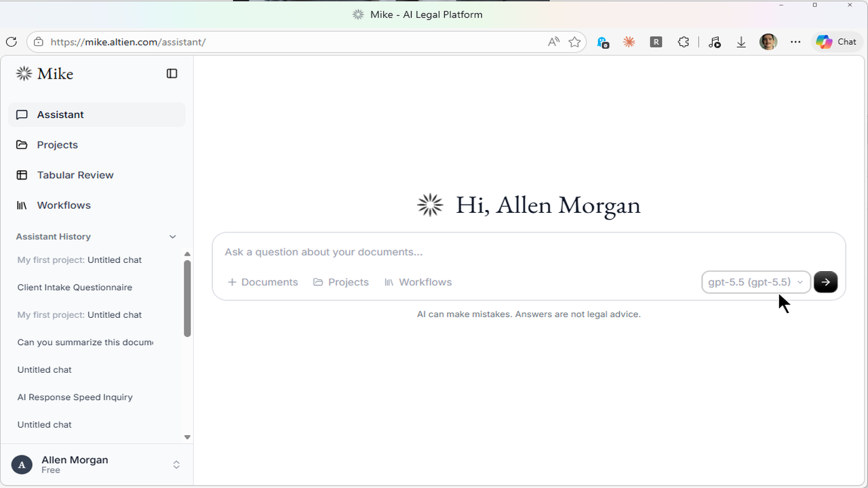The image size is (868, 488).
Task: Open the browser Settings and more menu
Action: point(795,42)
